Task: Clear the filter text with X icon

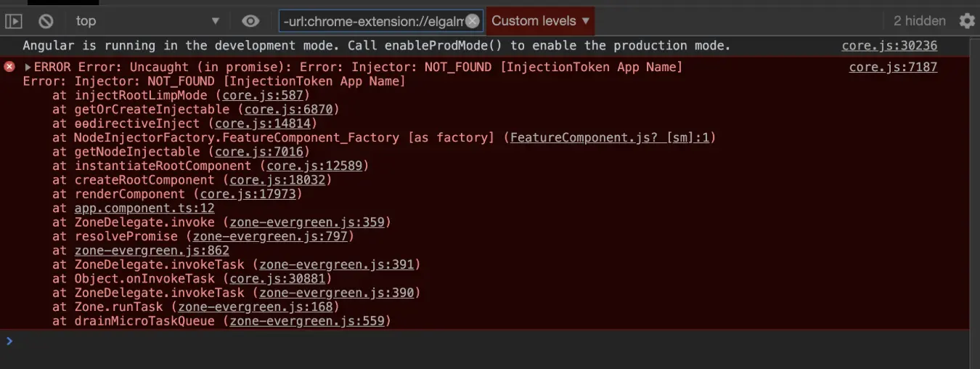Action: click(x=473, y=21)
